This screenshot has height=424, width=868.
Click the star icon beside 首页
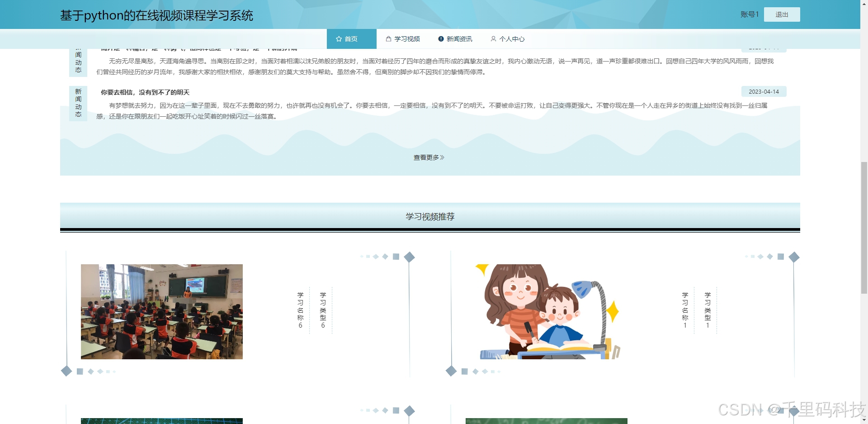[339, 39]
